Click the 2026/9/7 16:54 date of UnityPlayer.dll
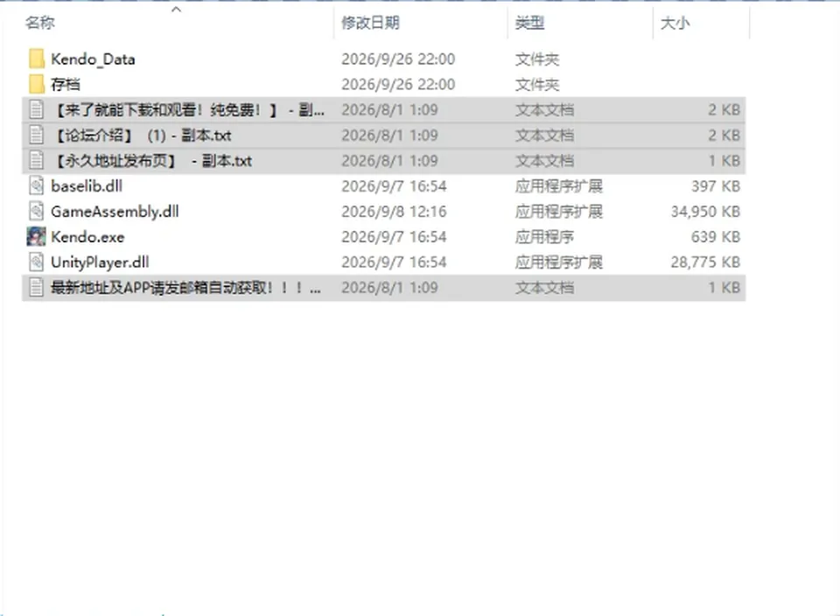Viewport: 840px width, 616px height. 394,262
